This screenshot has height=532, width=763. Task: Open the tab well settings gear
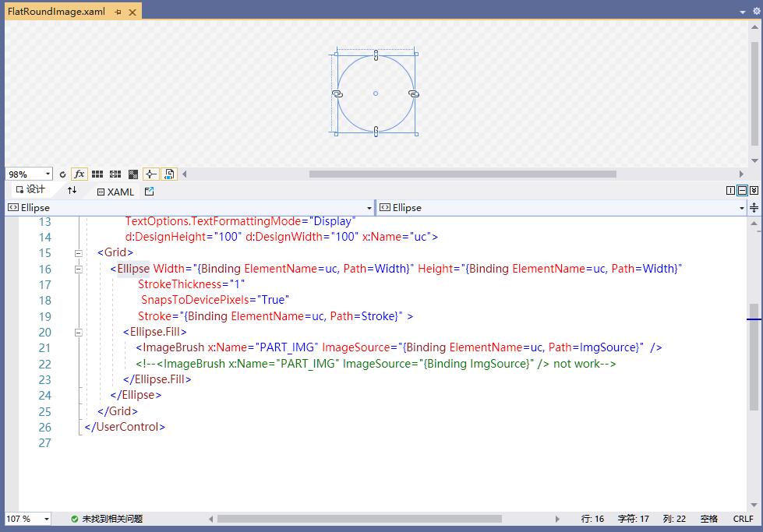click(757, 11)
